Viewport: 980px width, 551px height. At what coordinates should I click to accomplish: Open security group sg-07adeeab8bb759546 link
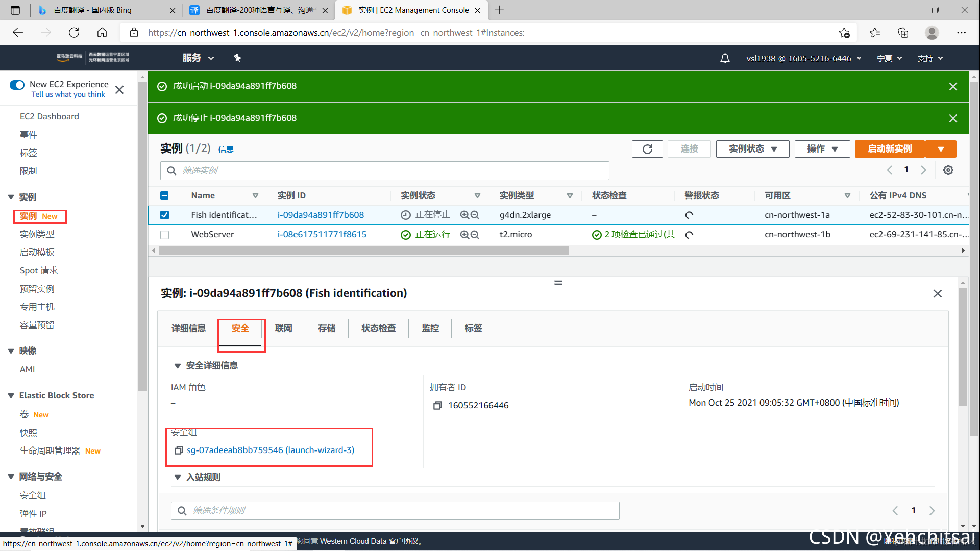click(271, 450)
